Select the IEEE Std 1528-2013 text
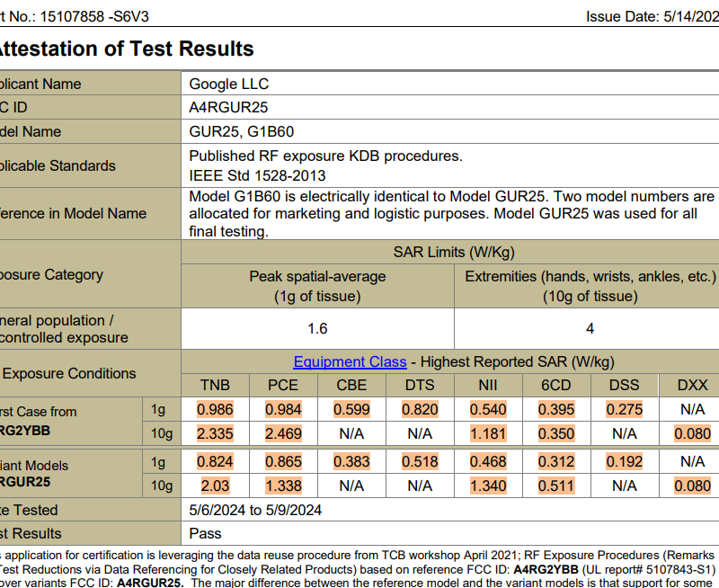This screenshot has height=588, width=719. click(257, 175)
